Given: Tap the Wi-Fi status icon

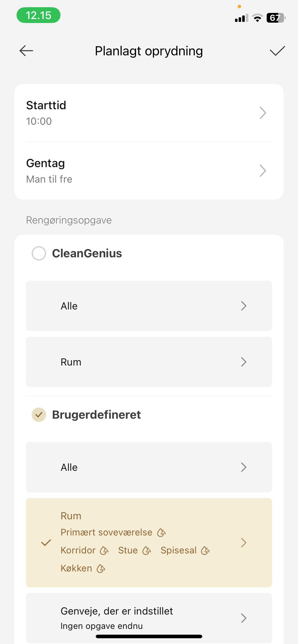Looking at the screenshot, I should point(257,18).
